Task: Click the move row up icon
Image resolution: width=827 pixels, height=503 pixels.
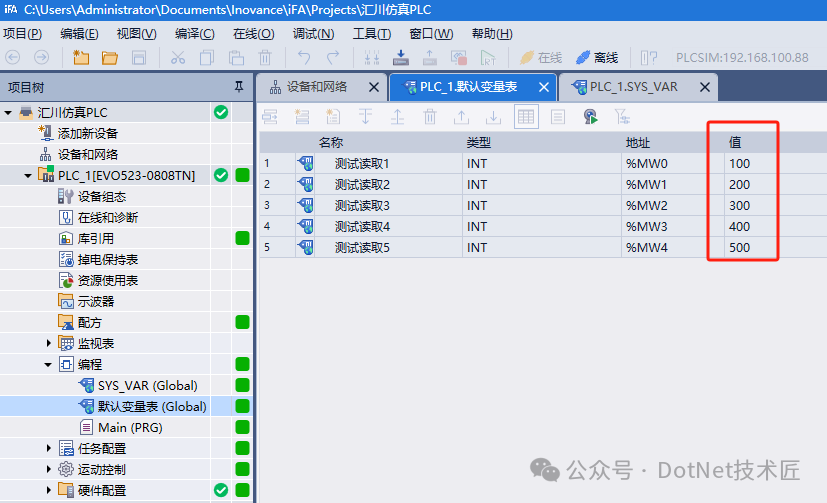Action: pyautogui.click(x=397, y=117)
